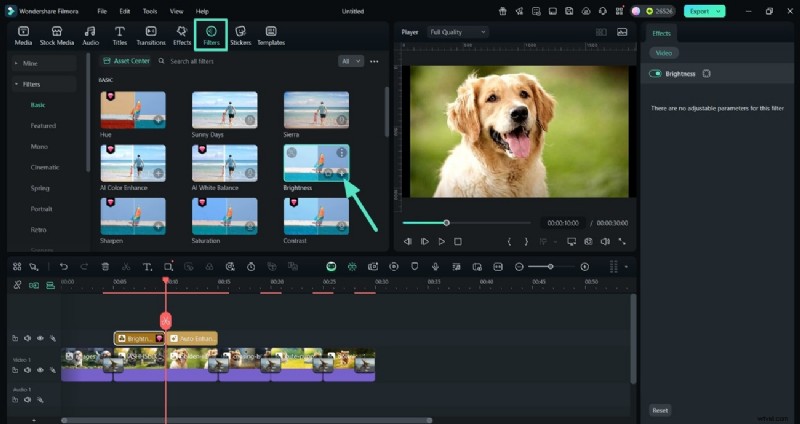This screenshot has width=800, height=424.
Task: Select the Text tool in timeline toolbar
Action: (x=146, y=267)
